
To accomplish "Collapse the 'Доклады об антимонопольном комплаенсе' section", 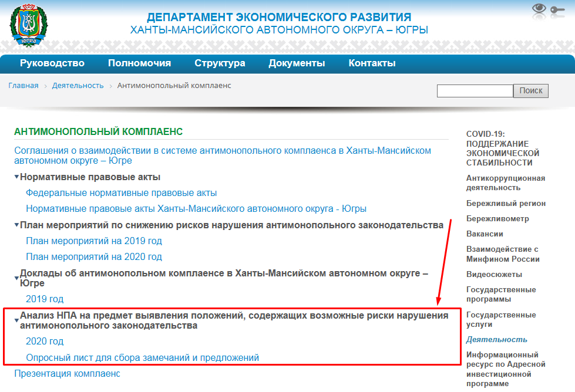I will click(16, 278).
